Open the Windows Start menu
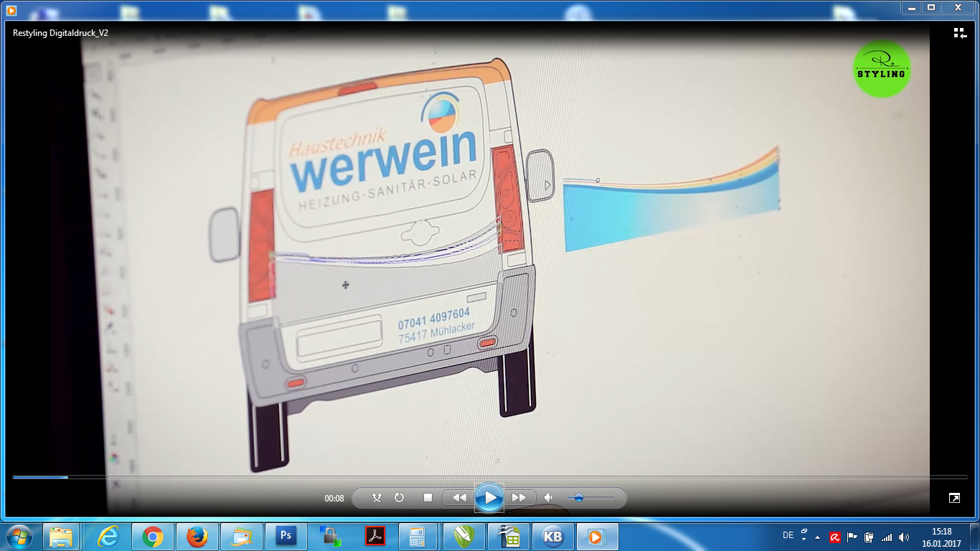This screenshot has height=551, width=980. click(19, 537)
